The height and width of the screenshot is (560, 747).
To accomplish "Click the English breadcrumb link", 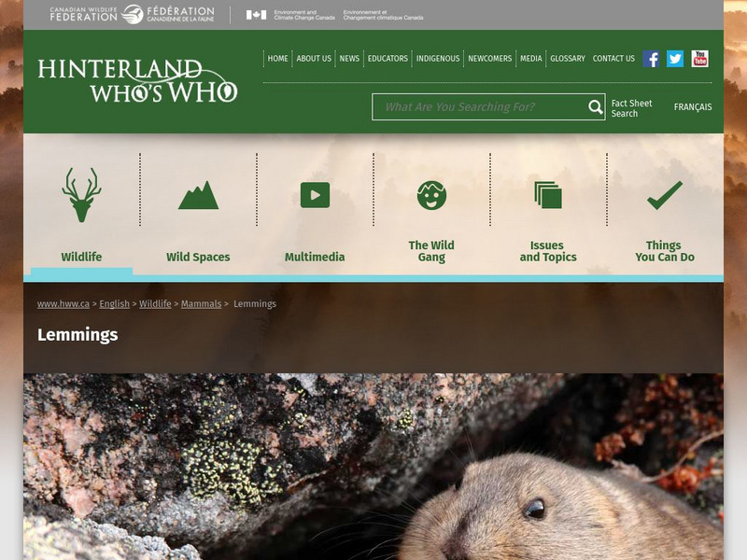I will [x=114, y=304].
